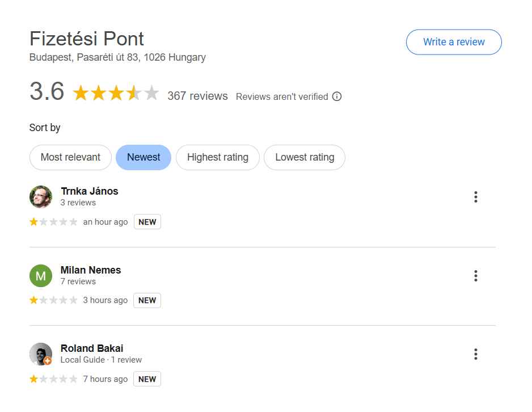Sort reviews by Highest rating
Screen dimensions: 532x412
coord(218,157)
